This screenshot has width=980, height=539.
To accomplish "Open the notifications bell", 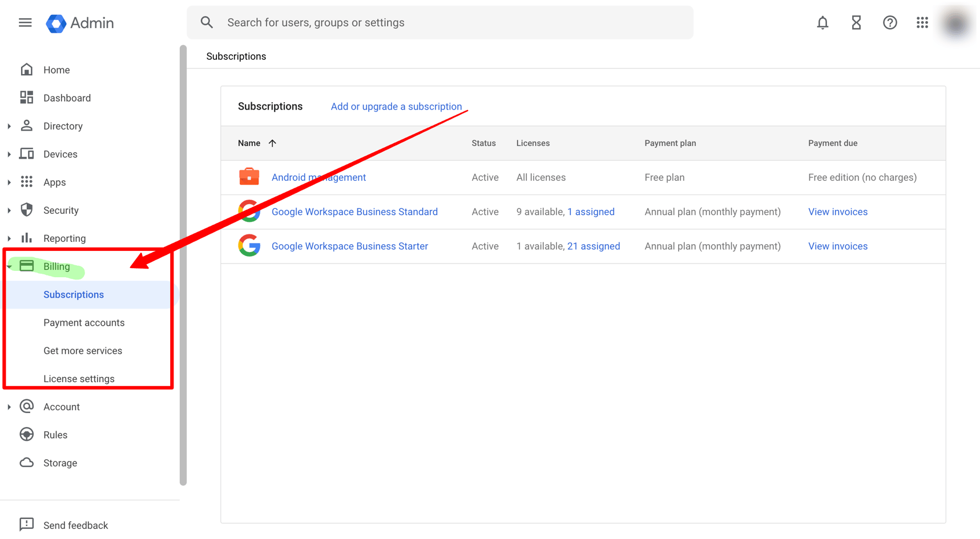I will click(822, 22).
